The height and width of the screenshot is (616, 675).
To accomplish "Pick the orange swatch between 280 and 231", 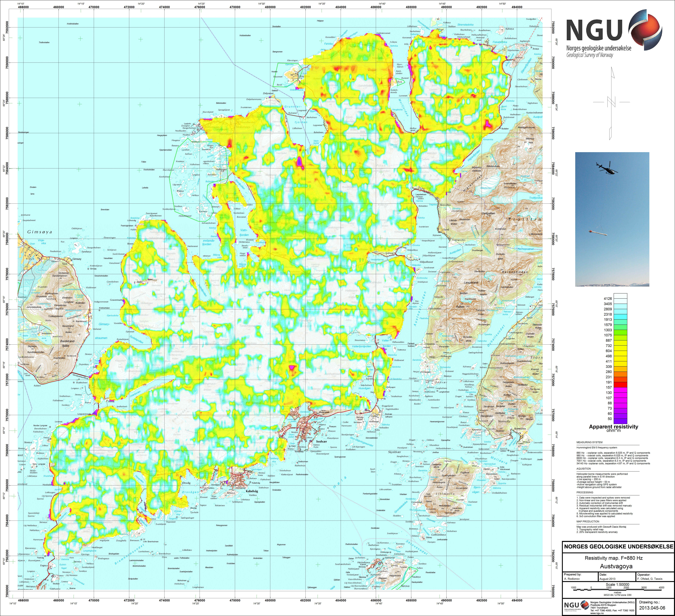I will [620, 374].
